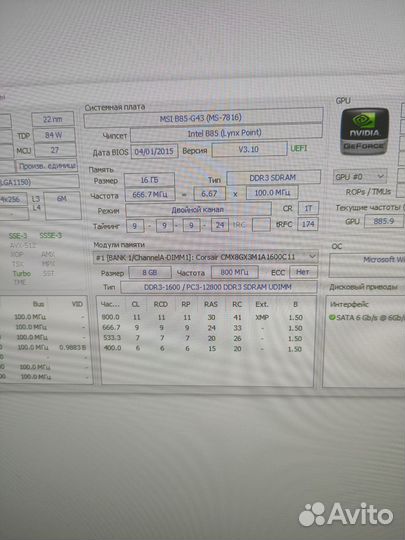Click the Произв. единица field
Screen dimensions: 405x540
pyautogui.click(x=47, y=166)
